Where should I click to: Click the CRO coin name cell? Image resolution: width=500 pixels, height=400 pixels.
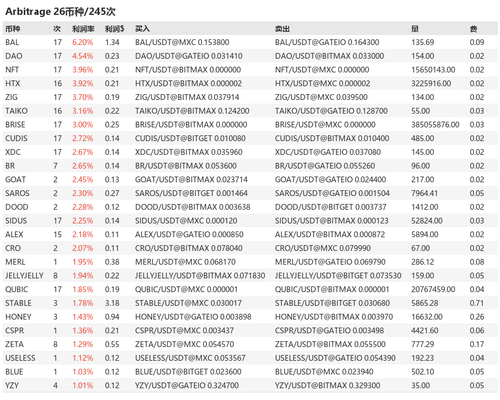pyautogui.click(x=13, y=248)
